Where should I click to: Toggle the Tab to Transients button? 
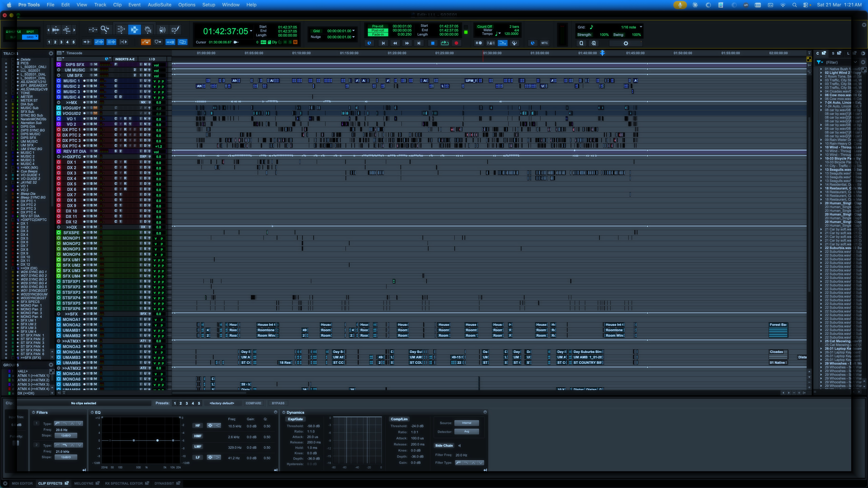click(87, 42)
